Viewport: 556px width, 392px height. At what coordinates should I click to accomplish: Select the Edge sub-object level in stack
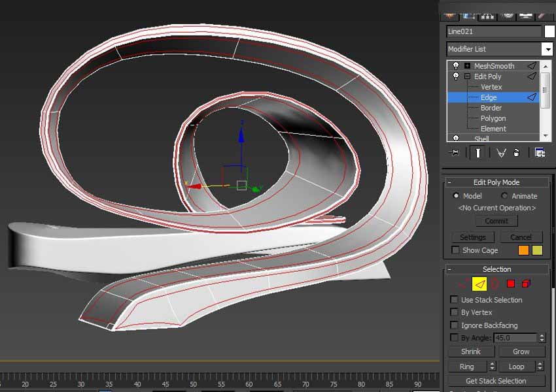[x=489, y=97]
